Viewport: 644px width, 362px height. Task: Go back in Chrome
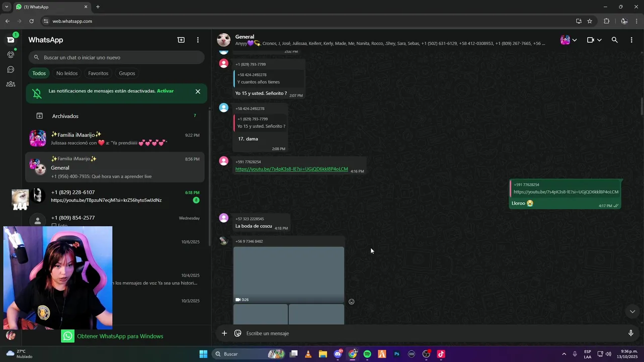coord(7,21)
